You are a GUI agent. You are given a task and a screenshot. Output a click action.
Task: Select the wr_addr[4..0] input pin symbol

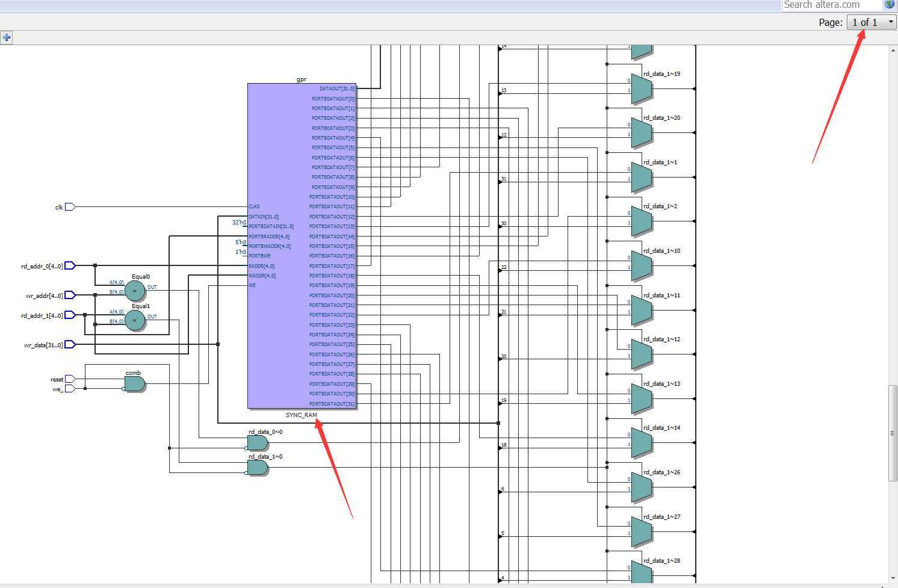click(70, 295)
